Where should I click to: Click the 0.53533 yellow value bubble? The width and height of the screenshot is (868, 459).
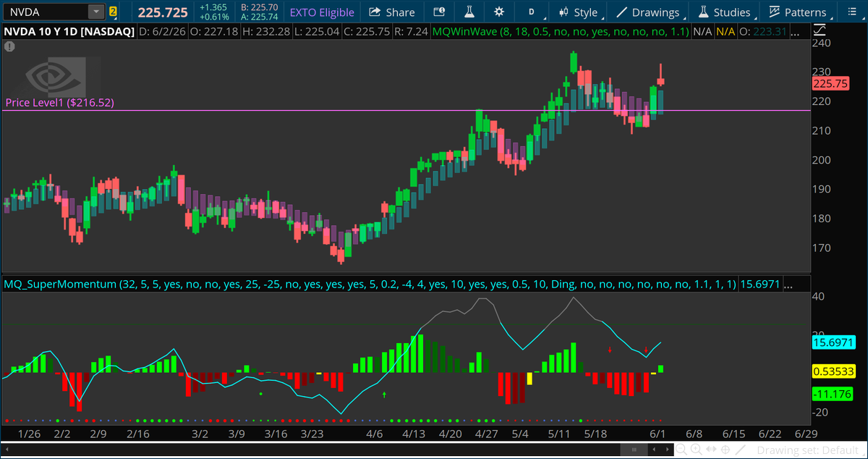pos(833,371)
